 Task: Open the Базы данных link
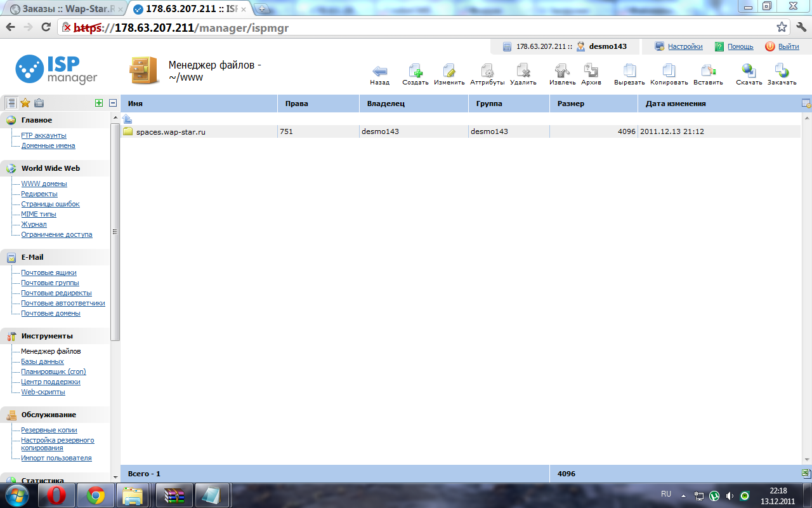coord(42,361)
